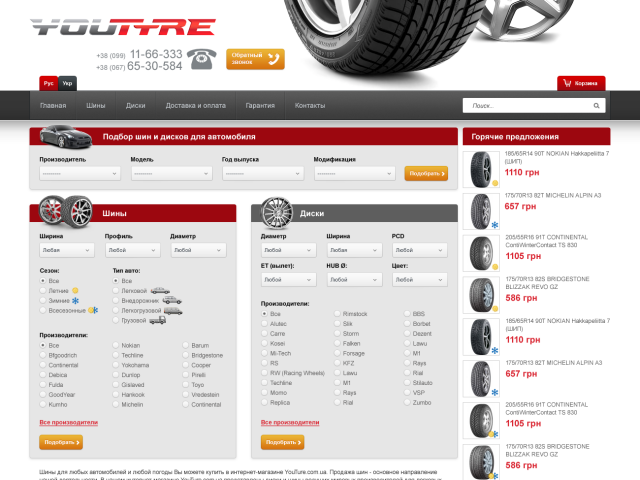Select Летние season radio button
640x480 pixels.
[43, 291]
